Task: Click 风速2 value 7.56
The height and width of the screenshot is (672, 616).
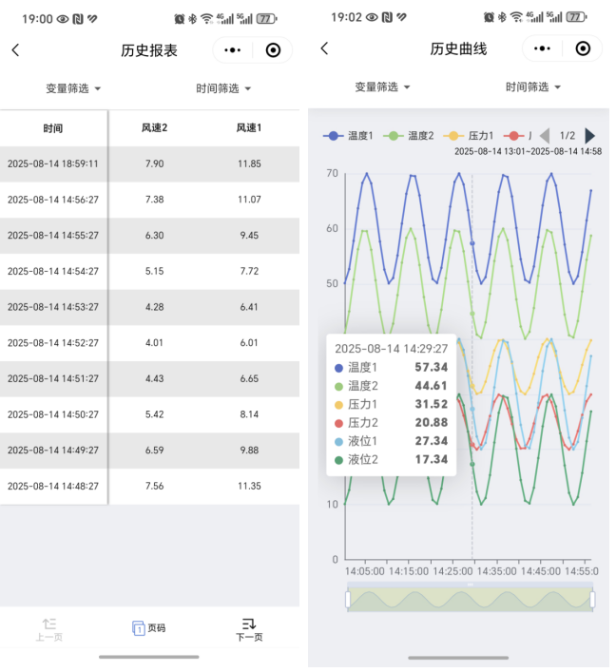Action: click(154, 486)
